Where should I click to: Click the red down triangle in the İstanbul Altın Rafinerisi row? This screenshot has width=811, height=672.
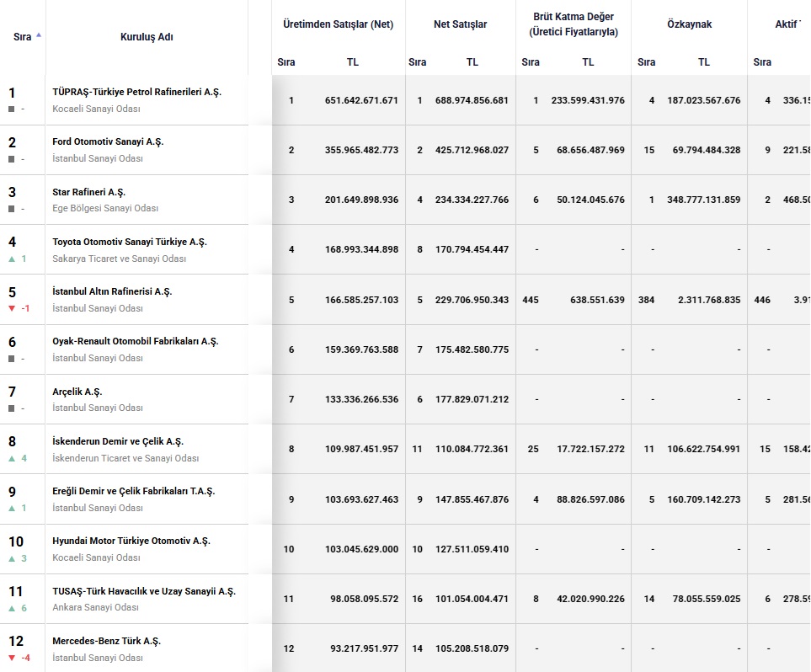pos(12,308)
